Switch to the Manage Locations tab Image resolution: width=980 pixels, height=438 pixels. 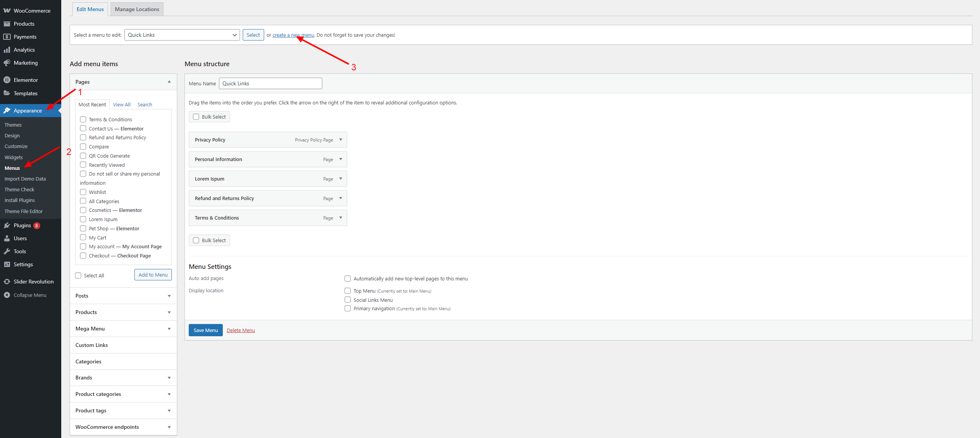click(137, 9)
